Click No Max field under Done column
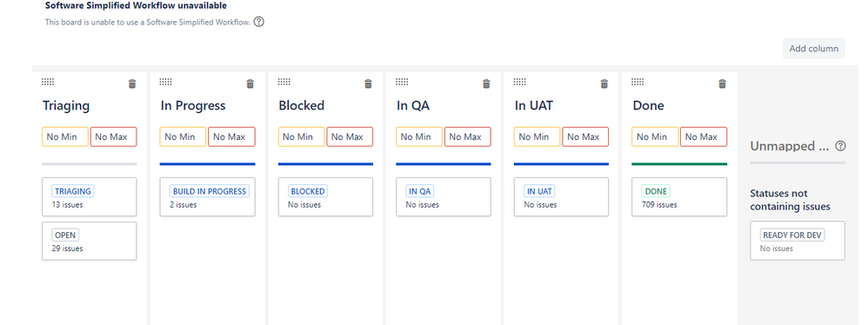 click(x=704, y=137)
